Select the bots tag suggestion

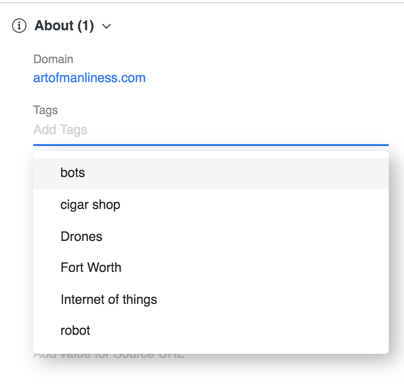tap(211, 173)
